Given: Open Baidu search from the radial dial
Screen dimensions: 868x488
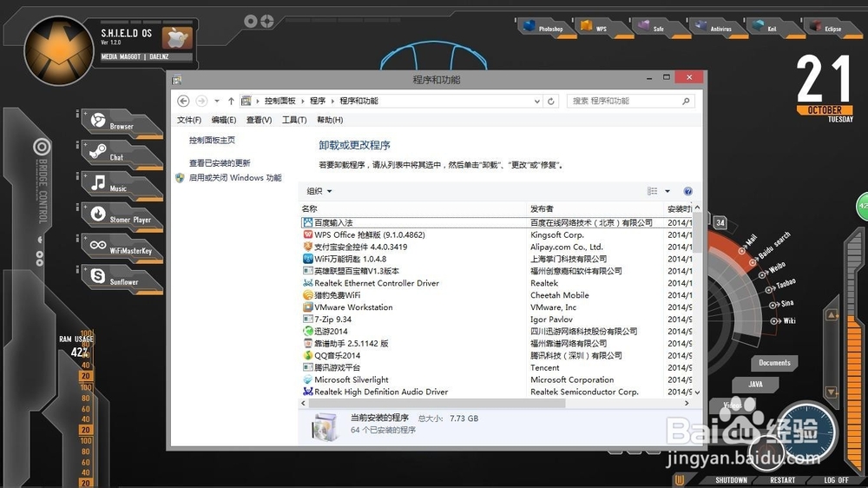Looking at the screenshot, I should [x=771, y=248].
